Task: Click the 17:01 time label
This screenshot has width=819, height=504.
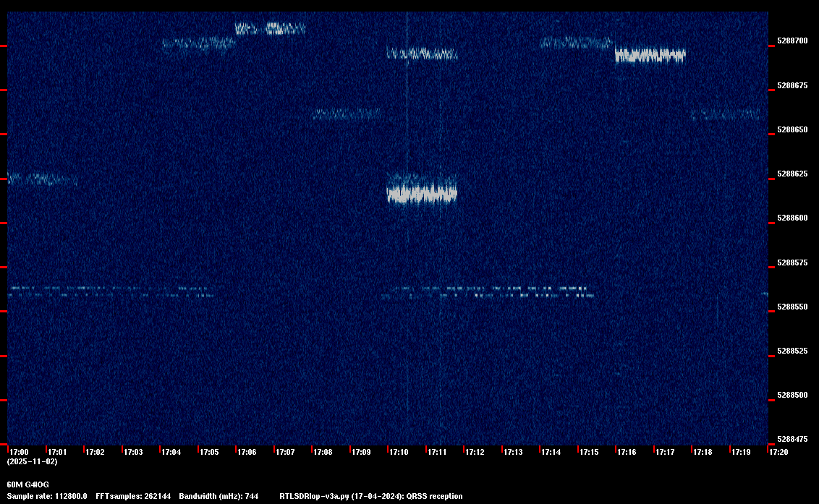Action: (x=57, y=452)
